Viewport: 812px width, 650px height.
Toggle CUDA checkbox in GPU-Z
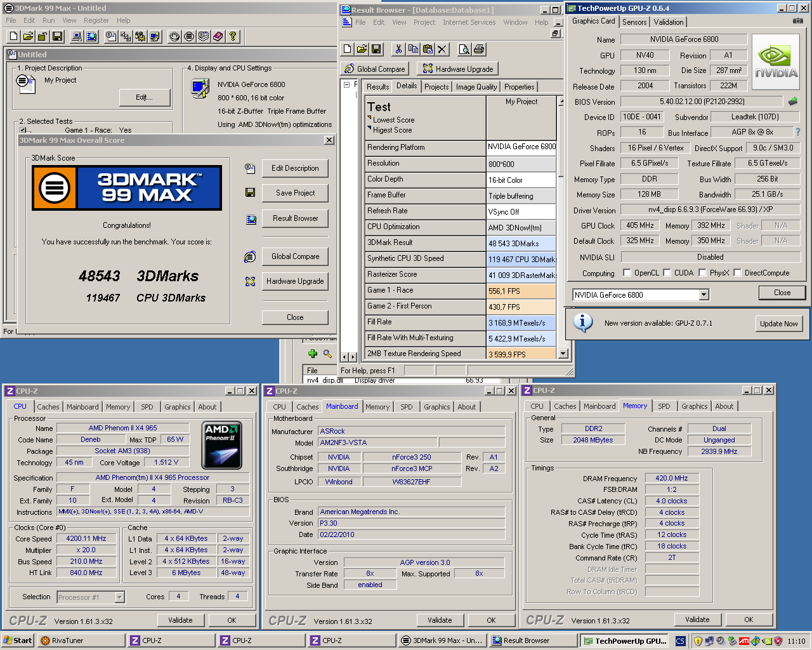[667, 273]
